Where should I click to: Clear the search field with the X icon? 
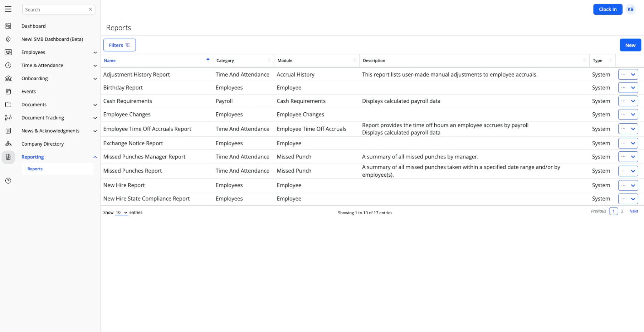click(x=90, y=9)
